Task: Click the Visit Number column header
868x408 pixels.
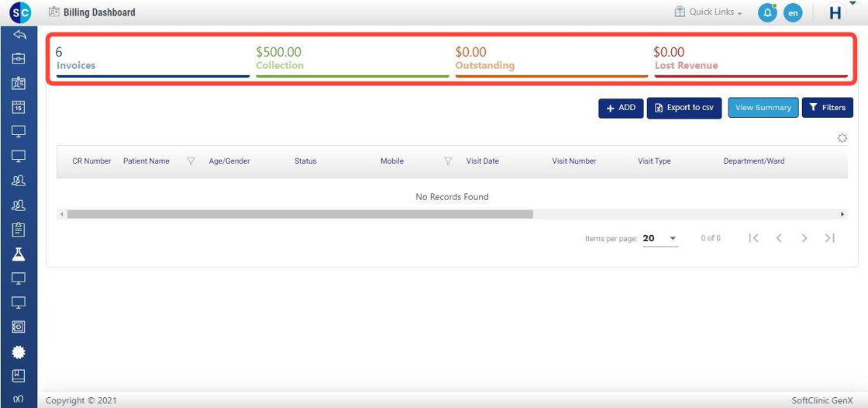Action: [x=574, y=161]
